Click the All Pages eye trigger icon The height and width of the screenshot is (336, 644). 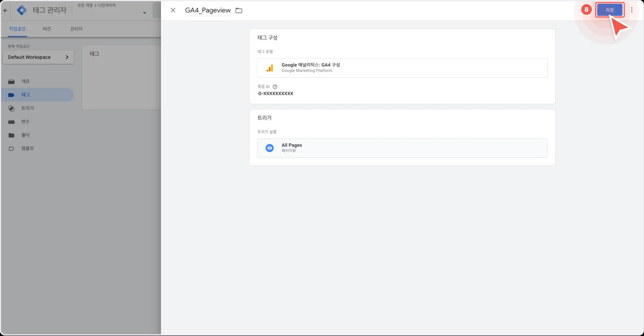tap(270, 148)
